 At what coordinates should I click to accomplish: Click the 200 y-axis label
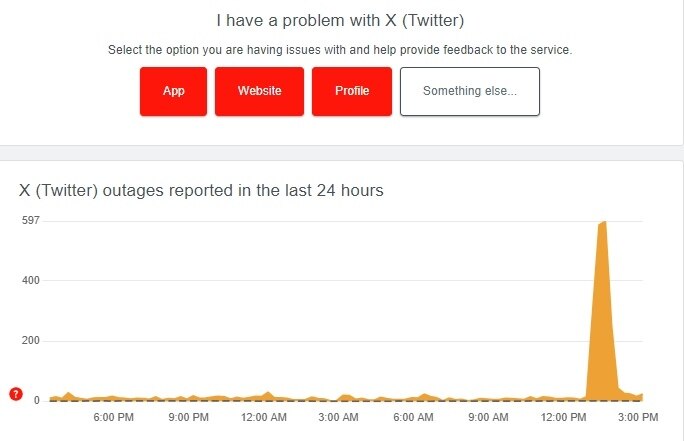coord(29,341)
